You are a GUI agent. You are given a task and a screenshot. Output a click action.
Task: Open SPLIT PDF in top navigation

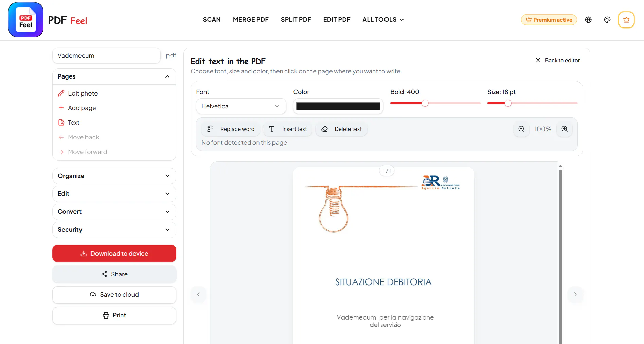pos(296,20)
